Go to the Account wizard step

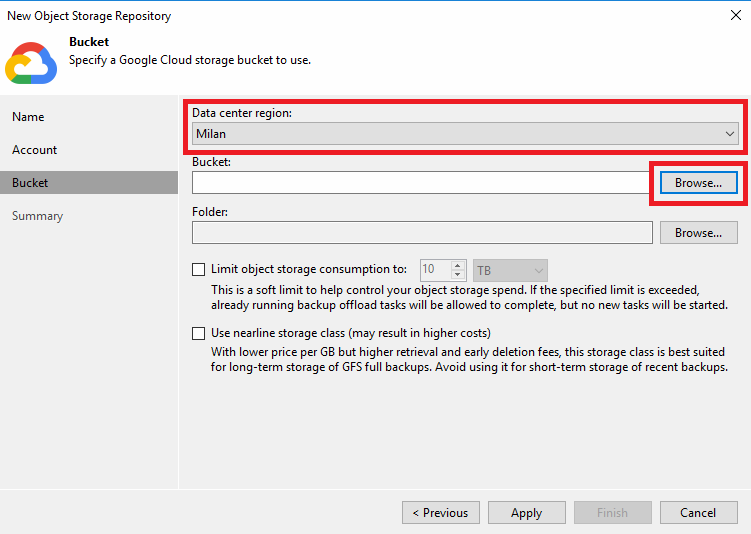(x=34, y=150)
